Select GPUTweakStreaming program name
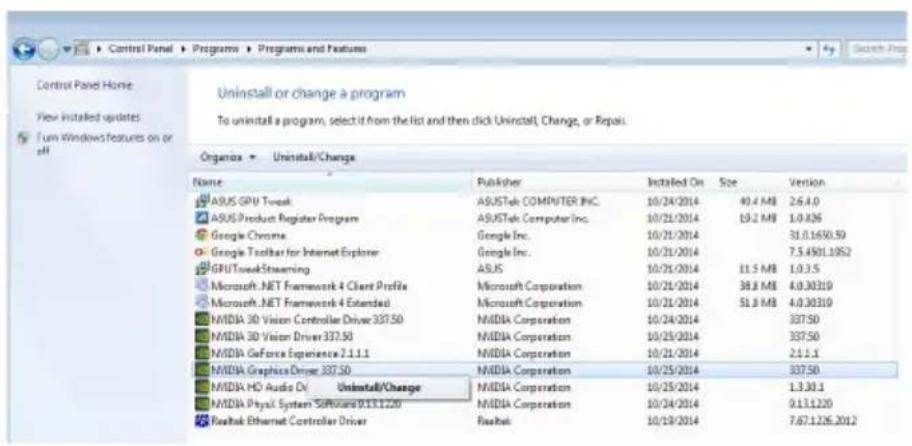Viewport: 912px width, 446px height. pos(259,269)
